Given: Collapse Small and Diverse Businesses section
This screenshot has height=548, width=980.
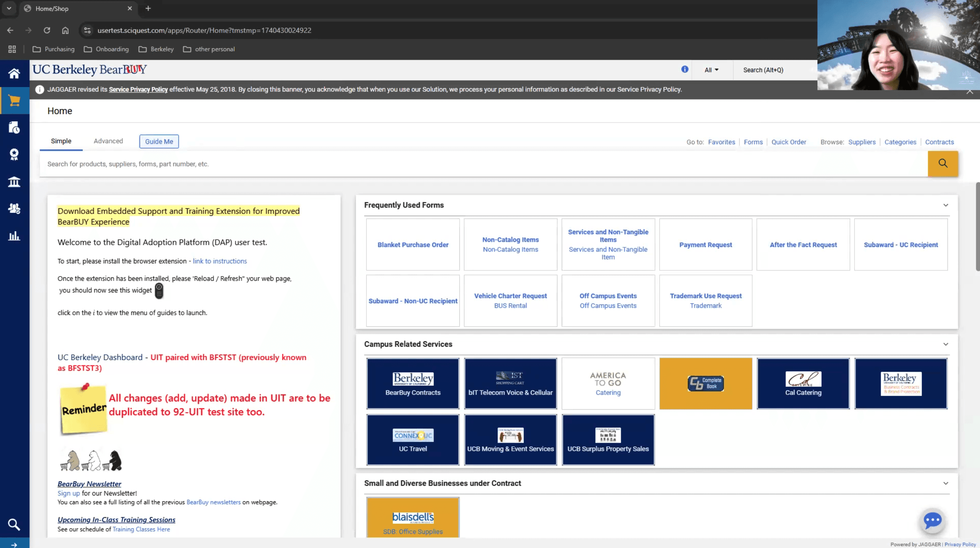Looking at the screenshot, I should pyautogui.click(x=945, y=483).
